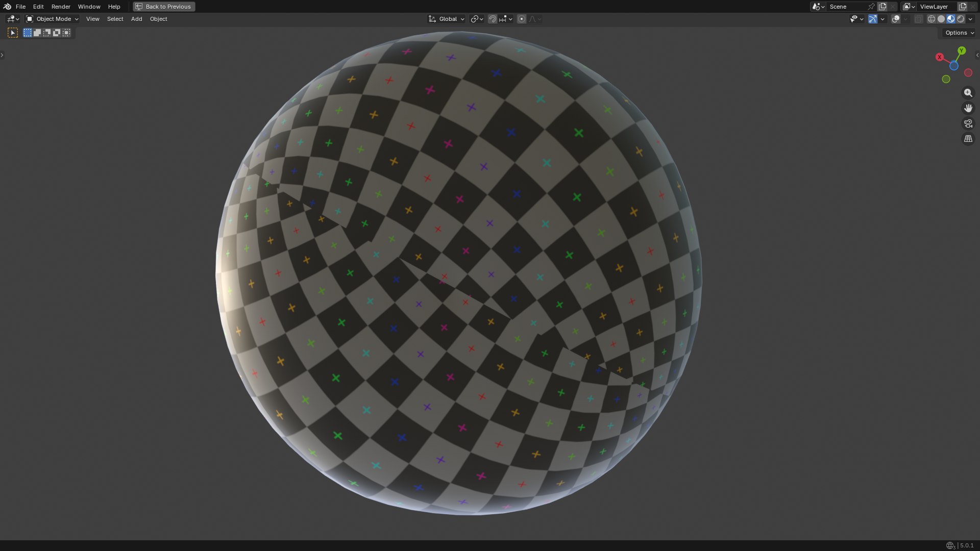Open the pivot point dropdown
This screenshot has width=980, height=551.
[477, 19]
